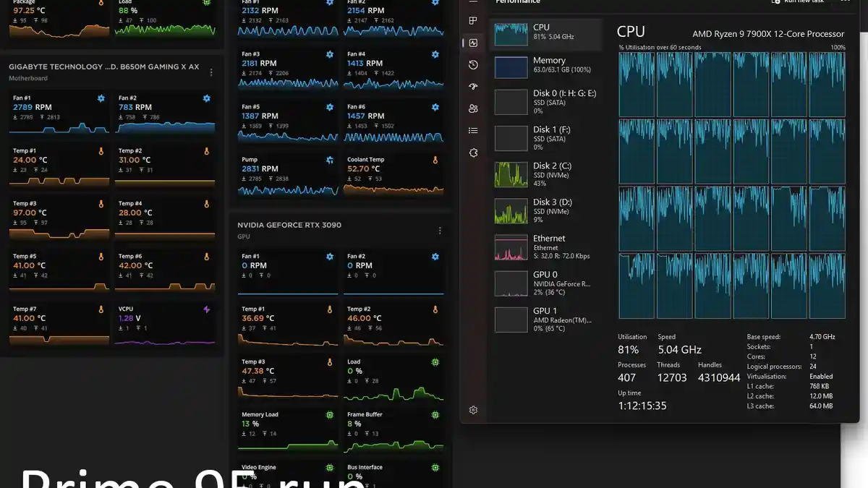
Task: Click the first CPU core utilisation graph
Action: [x=637, y=85]
